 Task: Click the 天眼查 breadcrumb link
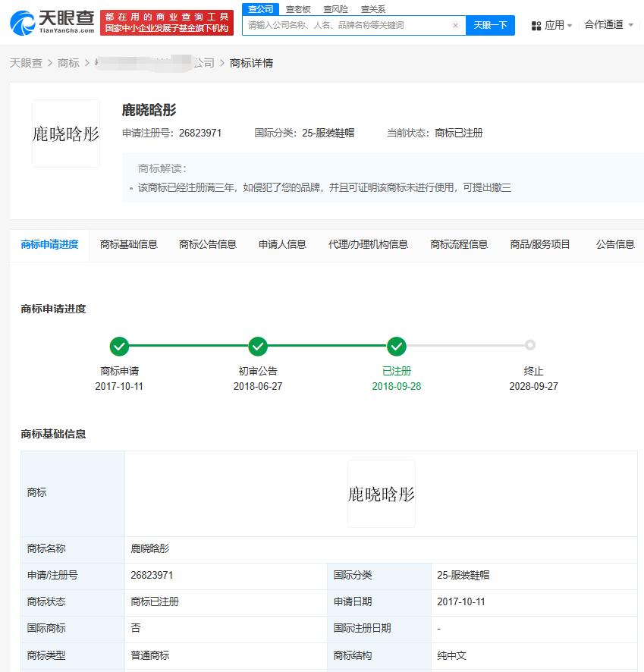26,63
